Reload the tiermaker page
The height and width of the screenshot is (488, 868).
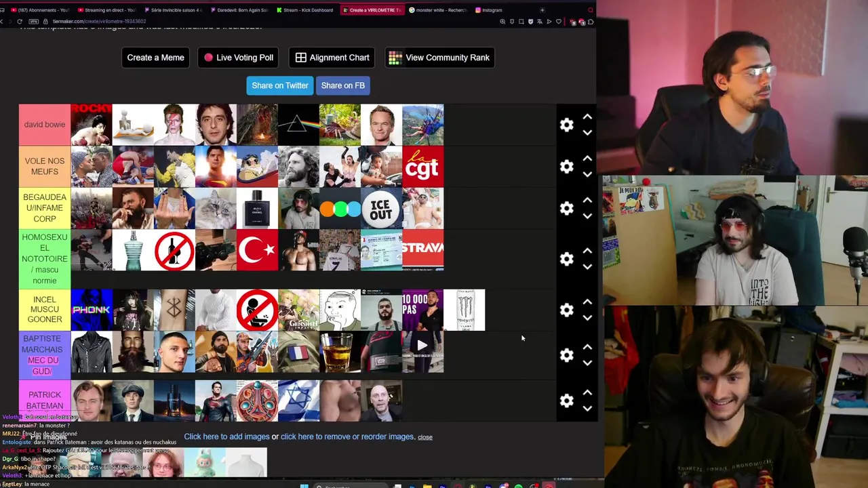pos(20,22)
